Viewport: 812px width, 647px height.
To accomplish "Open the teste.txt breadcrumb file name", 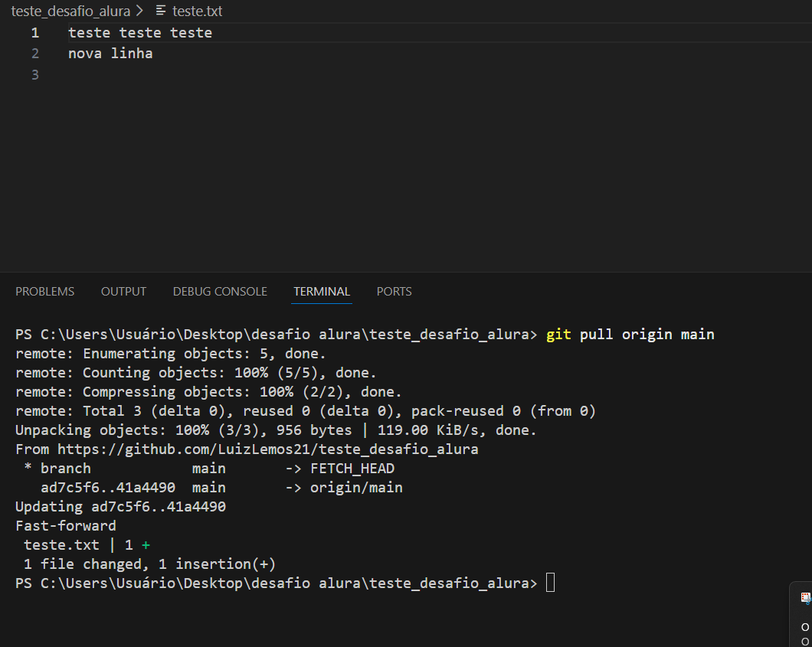I will tap(198, 11).
